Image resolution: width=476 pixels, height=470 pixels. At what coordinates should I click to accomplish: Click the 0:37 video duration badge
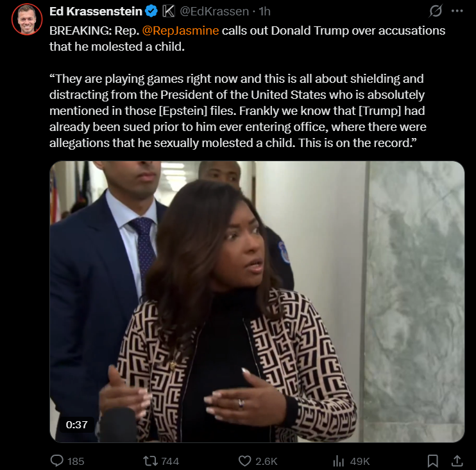pyautogui.click(x=77, y=424)
